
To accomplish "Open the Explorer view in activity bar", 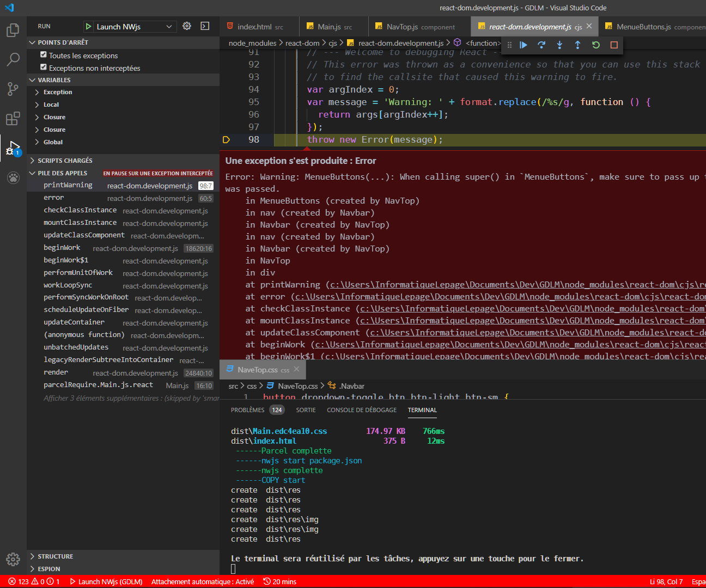I will coord(13,30).
